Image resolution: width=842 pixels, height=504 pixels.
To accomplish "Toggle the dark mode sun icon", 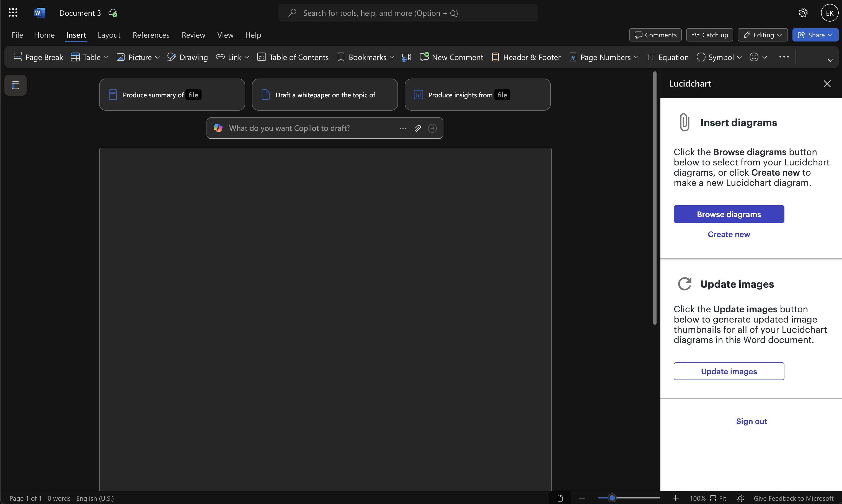I will [740, 498].
